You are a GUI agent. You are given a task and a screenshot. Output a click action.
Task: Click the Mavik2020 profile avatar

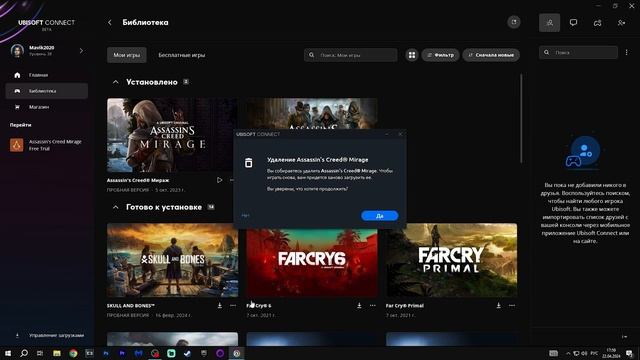[x=17, y=51]
